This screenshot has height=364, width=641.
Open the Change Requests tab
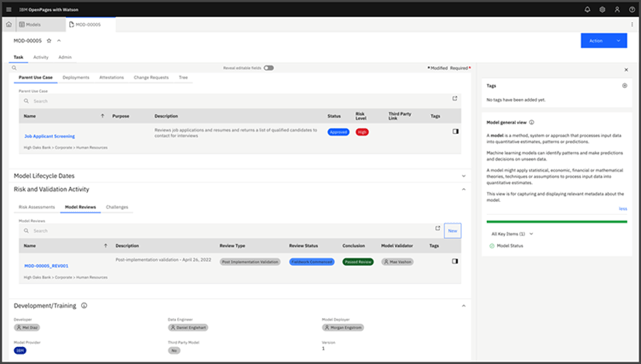pyautogui.click(x=151, y=77)
